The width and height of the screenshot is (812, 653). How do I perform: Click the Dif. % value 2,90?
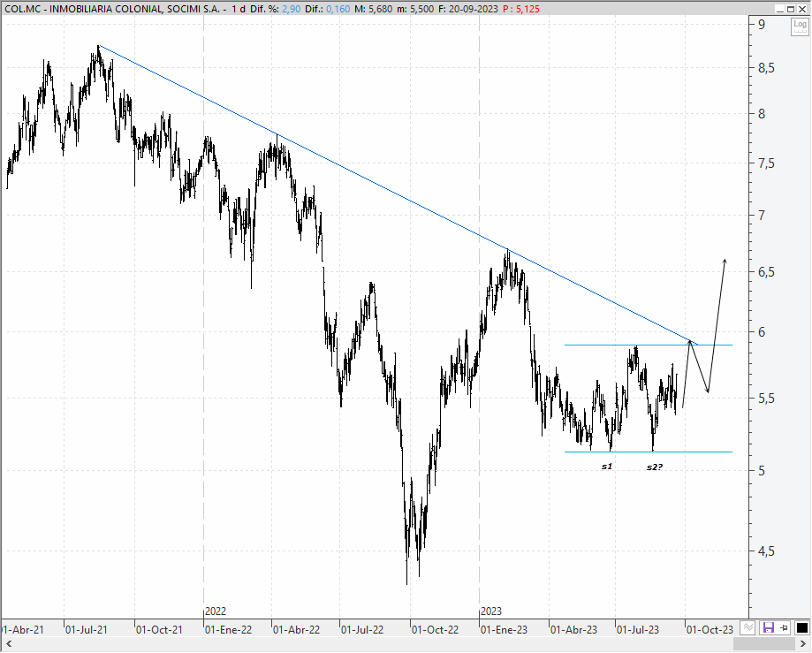(291, 9)
